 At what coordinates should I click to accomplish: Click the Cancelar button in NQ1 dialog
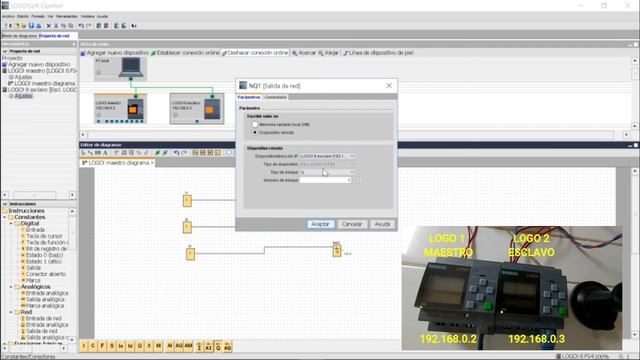(x=352, y=224)
